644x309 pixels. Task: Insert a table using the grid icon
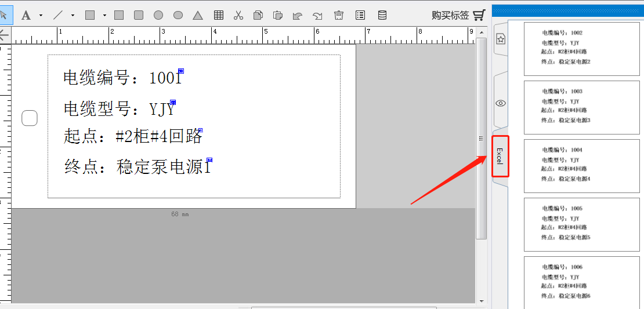(x=219, y=16)
